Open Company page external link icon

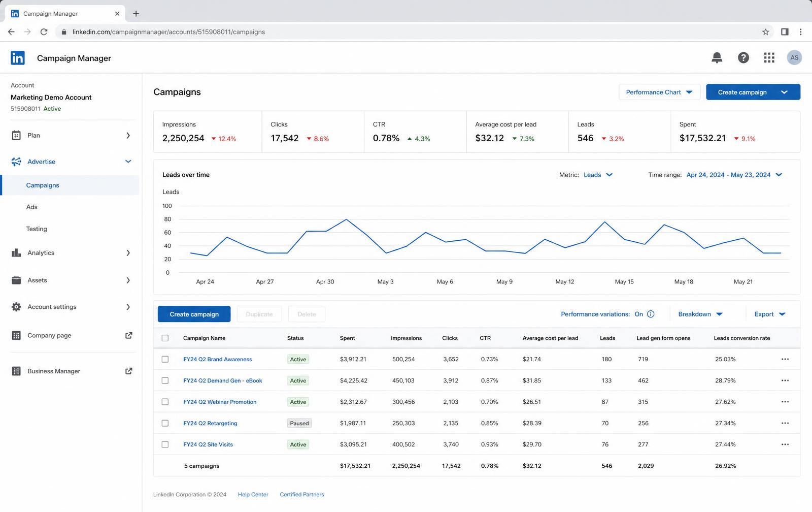(128, 335)
